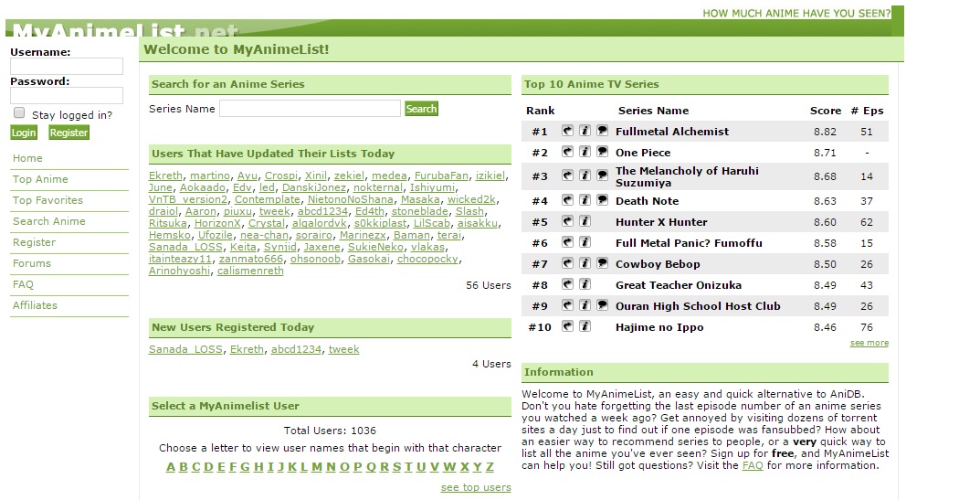The width and height of the screenshot is (980, 500).
Task: Click the arrow icon beside Hajime no Ippo
Action: click(567, 326)
